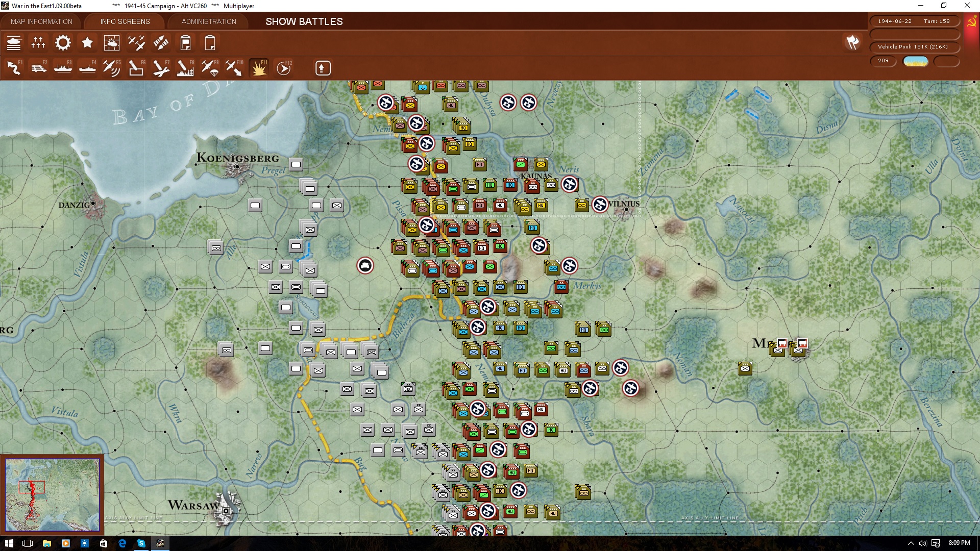
Task: Select F6 bomb unit mode
Action: [x=136, y=68]
